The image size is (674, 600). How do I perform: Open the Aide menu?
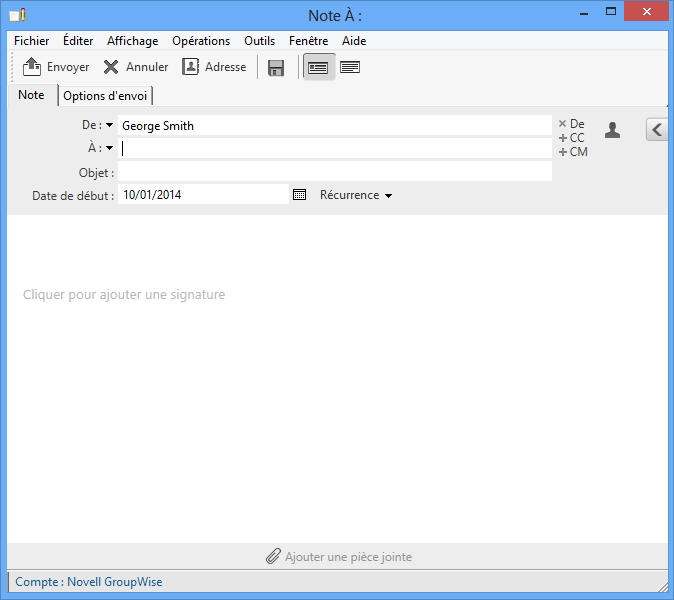pos(354,41)
